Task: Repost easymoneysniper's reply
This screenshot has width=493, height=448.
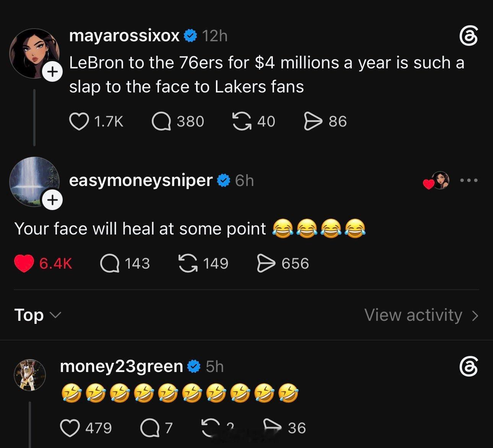Action: 188,264
